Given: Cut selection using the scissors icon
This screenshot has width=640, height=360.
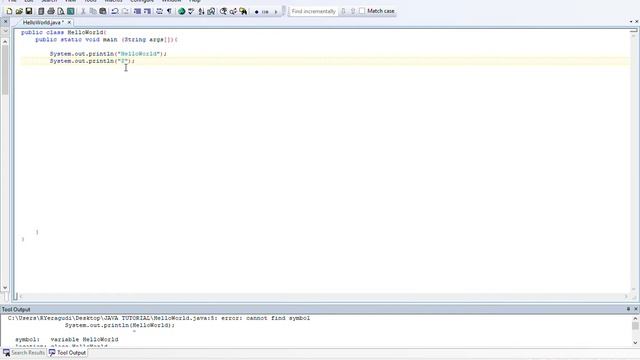Looking at the screenshot, I should point(83,11).
